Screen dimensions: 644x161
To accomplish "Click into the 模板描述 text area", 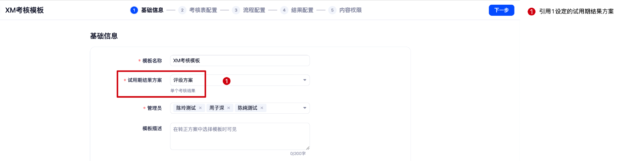I will coord(240,136).
